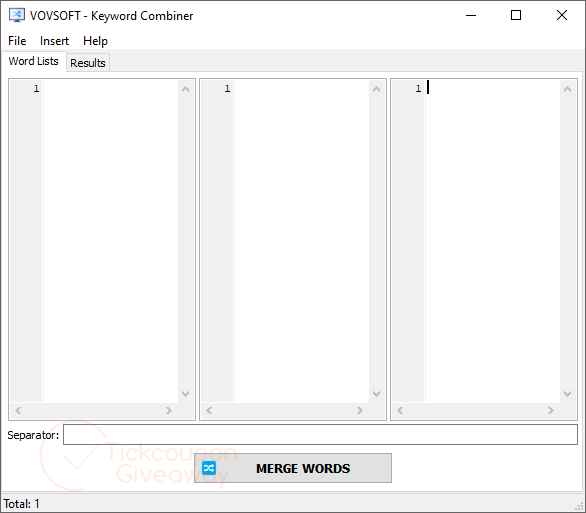Open the File menu

point(17,41)
